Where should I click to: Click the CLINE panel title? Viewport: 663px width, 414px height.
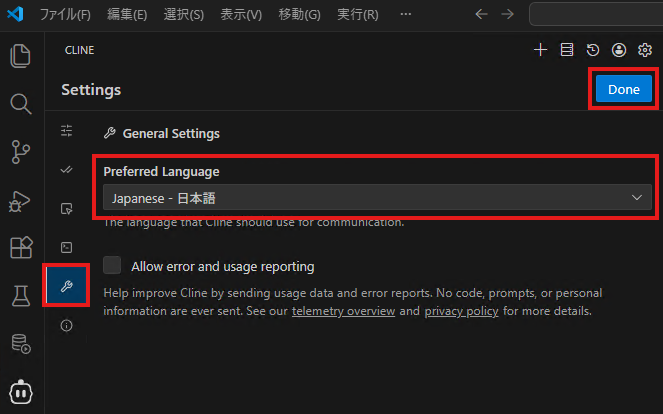tap(79, 50)
